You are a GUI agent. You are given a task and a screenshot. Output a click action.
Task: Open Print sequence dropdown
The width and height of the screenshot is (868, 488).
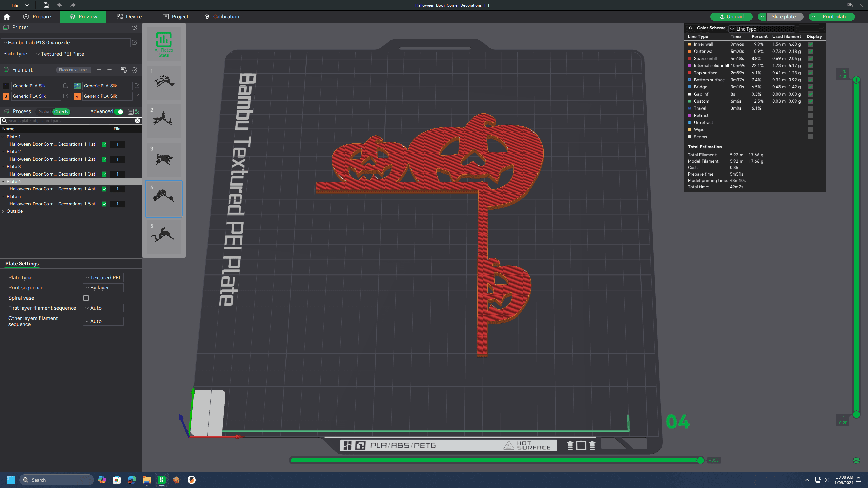[104, 287]
